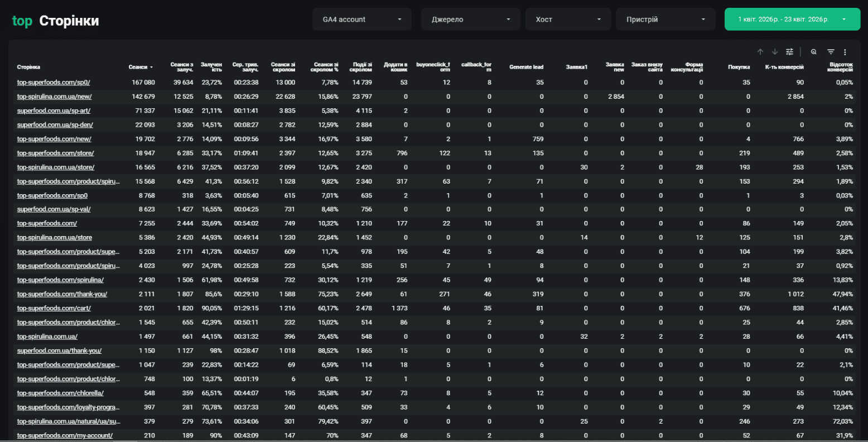Viewport: 868px width, 442px height.
Task: Open top-superfoods.com/cart/ link
Action: click(54, 308)
